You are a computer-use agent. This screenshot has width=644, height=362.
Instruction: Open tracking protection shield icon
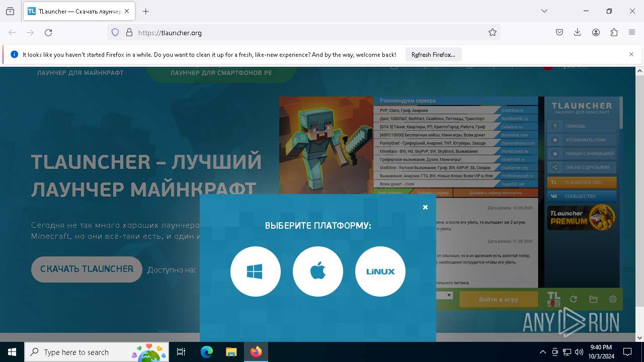click(x=115, y=33)
